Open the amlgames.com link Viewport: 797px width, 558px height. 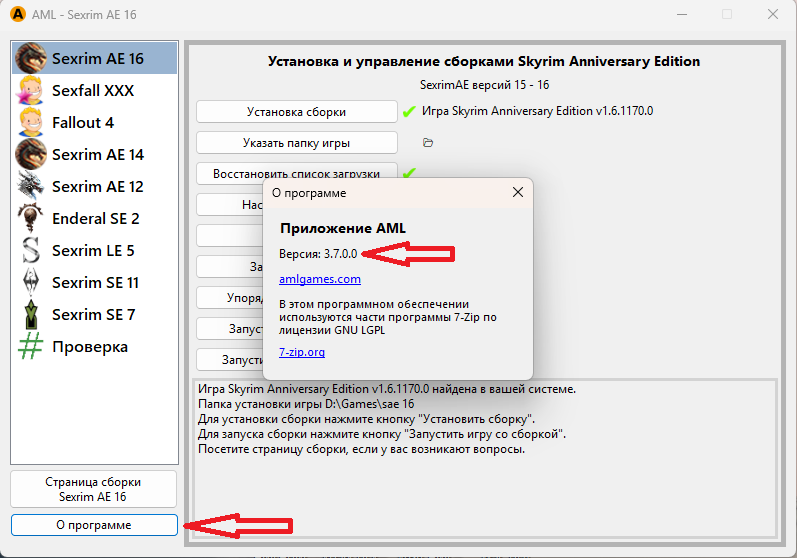(319, 279)
